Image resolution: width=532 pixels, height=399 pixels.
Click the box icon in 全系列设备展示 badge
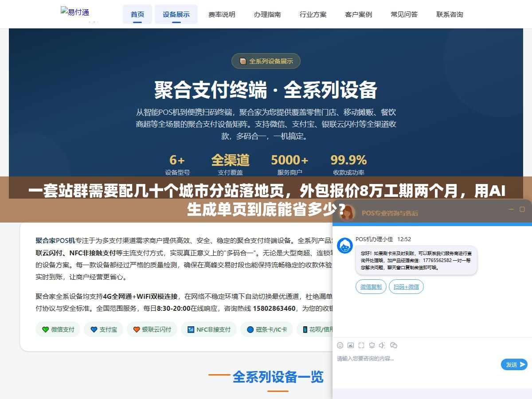click(243, 61)
